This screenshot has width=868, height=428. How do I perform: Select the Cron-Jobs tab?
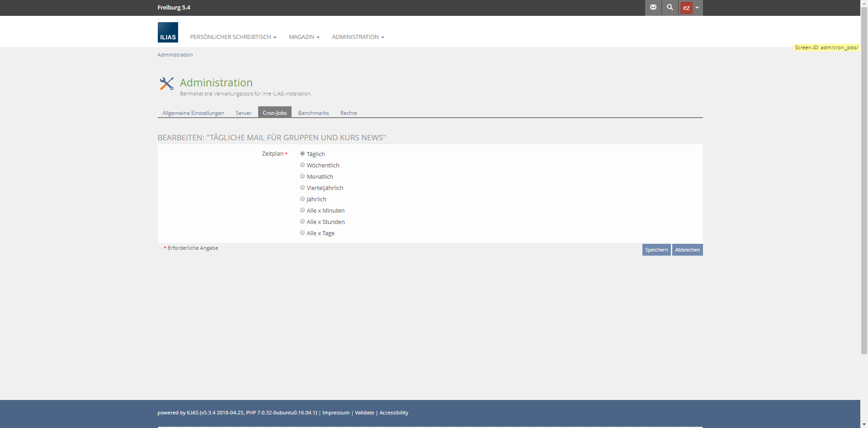(275, 112)
